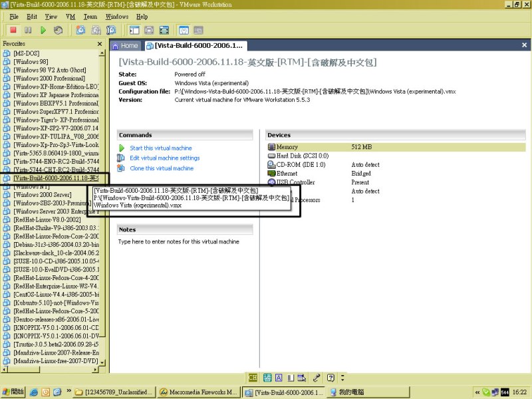This screenshot has height=399, width=532.
Task: Click the language bar help question icon
Action: (331, 378)
